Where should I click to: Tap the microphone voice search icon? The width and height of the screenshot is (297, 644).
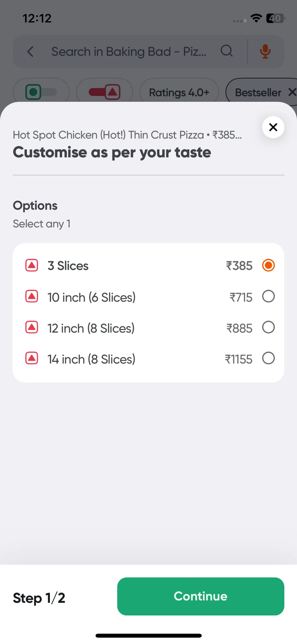pos(265,52)
